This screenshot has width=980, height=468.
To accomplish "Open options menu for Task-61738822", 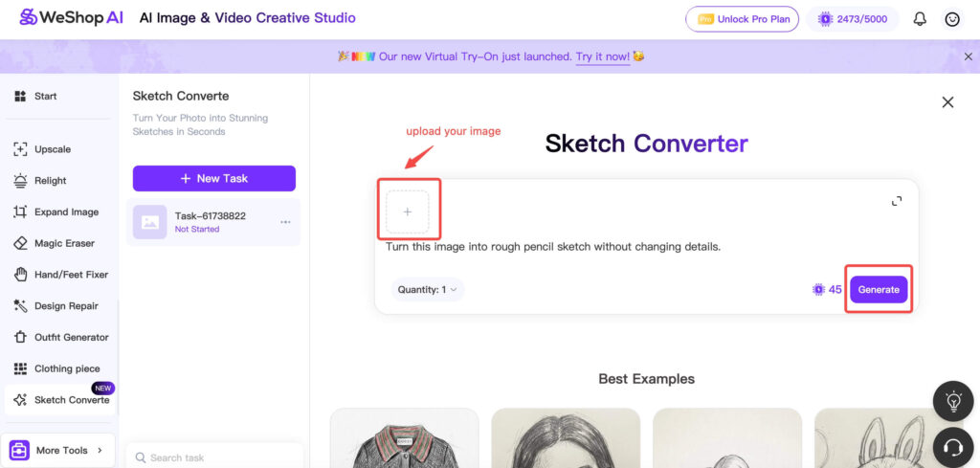I will 285,222.
